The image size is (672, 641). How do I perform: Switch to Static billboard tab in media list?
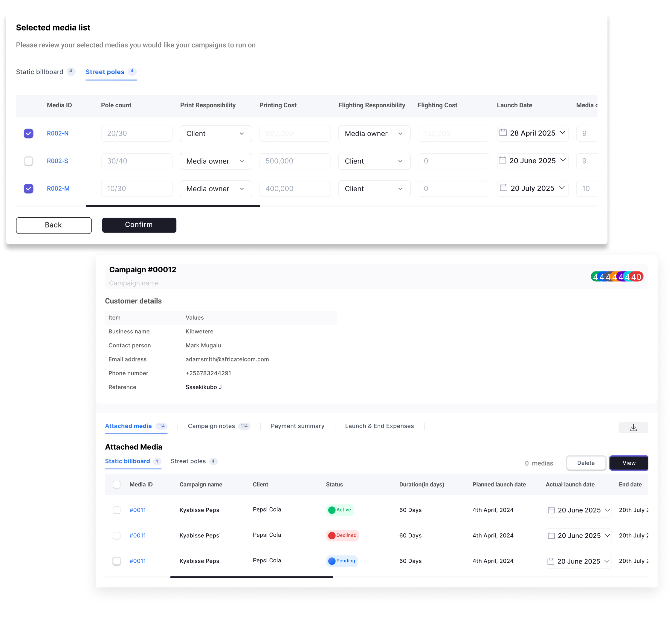40,72
